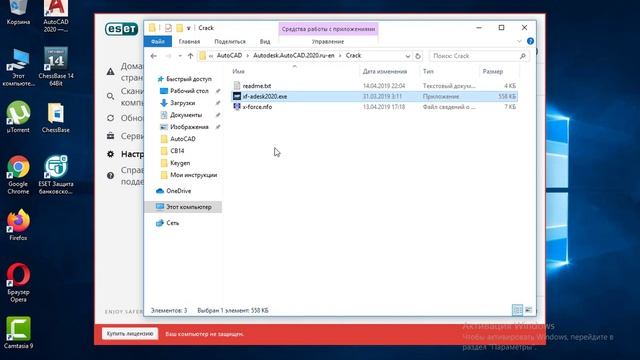Expand the address path overflow chevron
Image resolution: width=640 pixels, height=360 pixels.
coord(211,56)
